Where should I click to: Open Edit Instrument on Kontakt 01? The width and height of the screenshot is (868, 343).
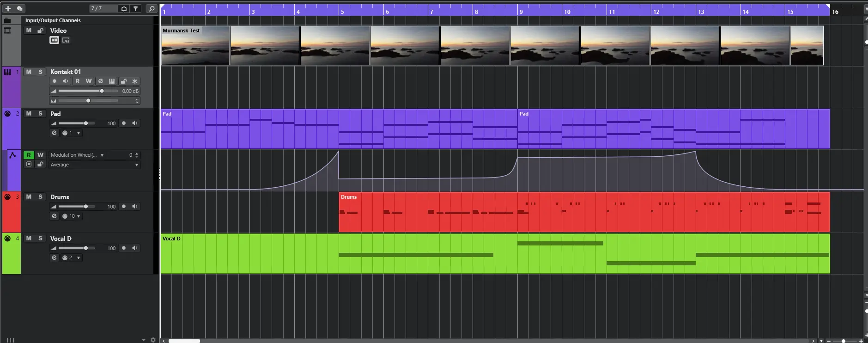point(112,81)
